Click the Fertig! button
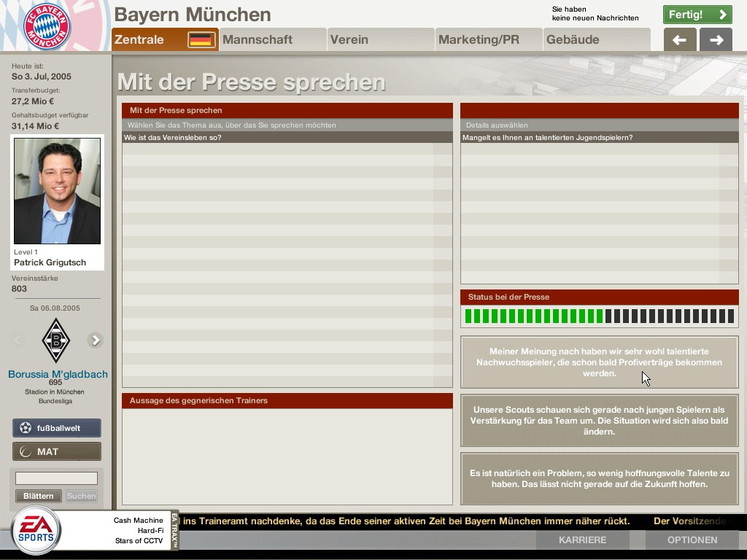 click(697, 15)
